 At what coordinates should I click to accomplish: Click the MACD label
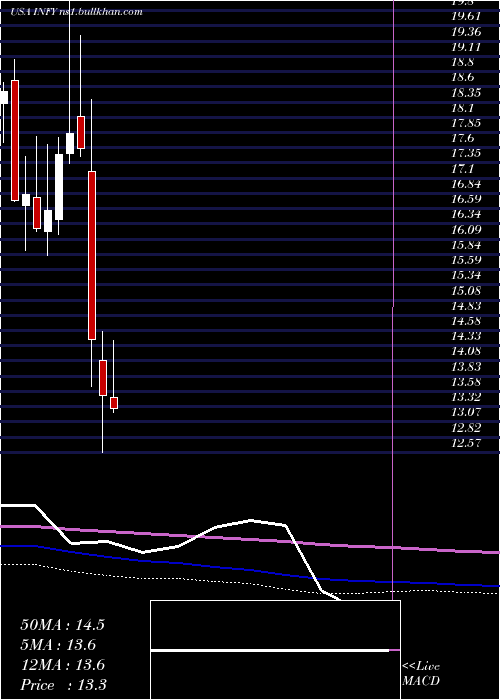point(421,681)
